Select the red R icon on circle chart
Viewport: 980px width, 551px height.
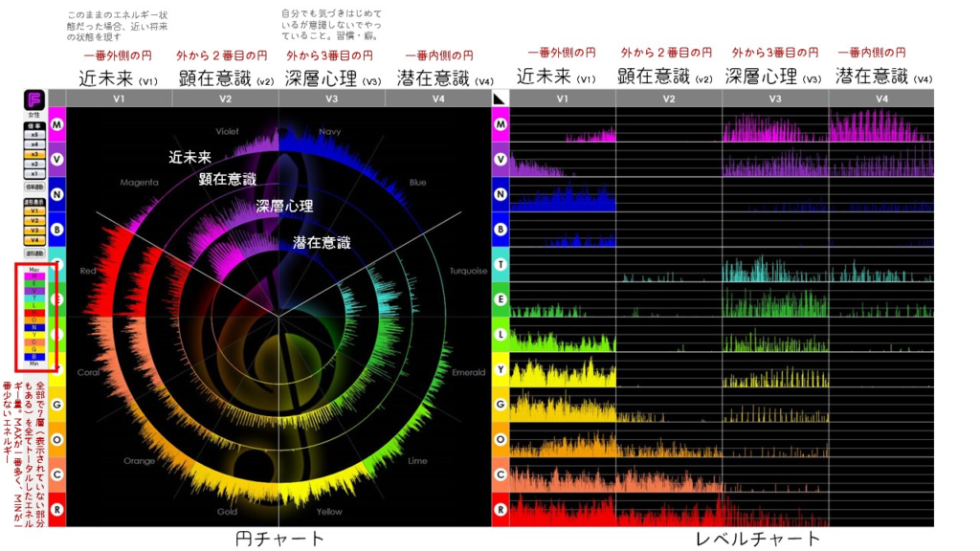click(x=56, y=510)
